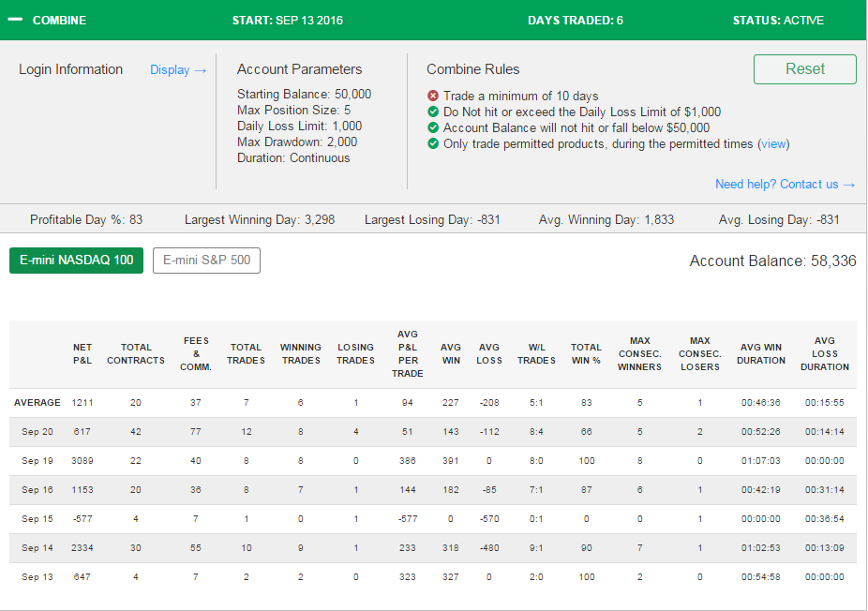This screenshot has width=868, height=611.
Task: Click green check icon for Account Balance rule
Action: point(433,127)
